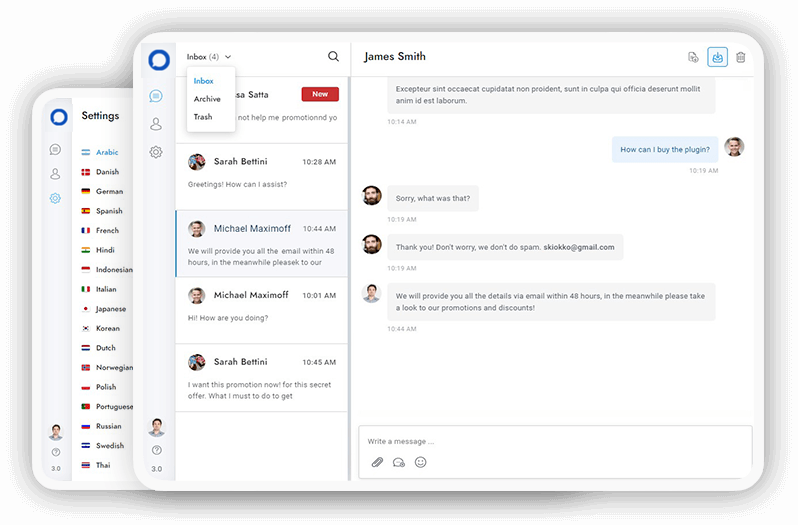Select Inbox in the dropdown menu

tap(204, 81)
